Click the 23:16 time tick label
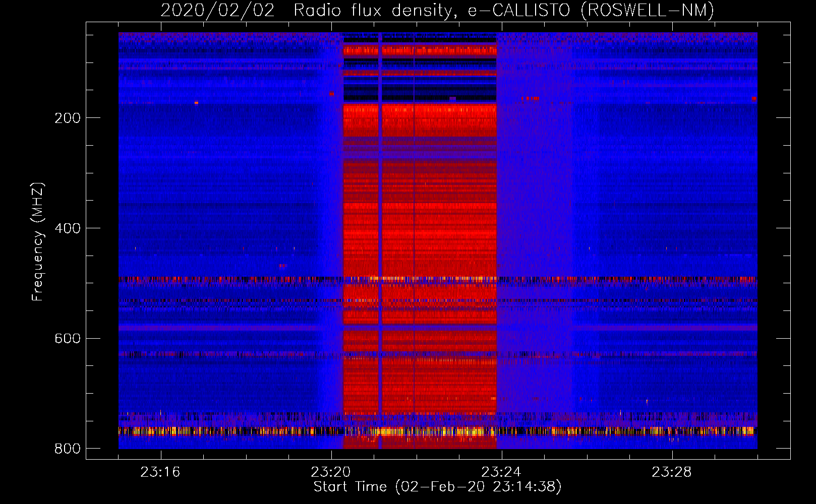816x504 pixels. (x=160, y=472)
